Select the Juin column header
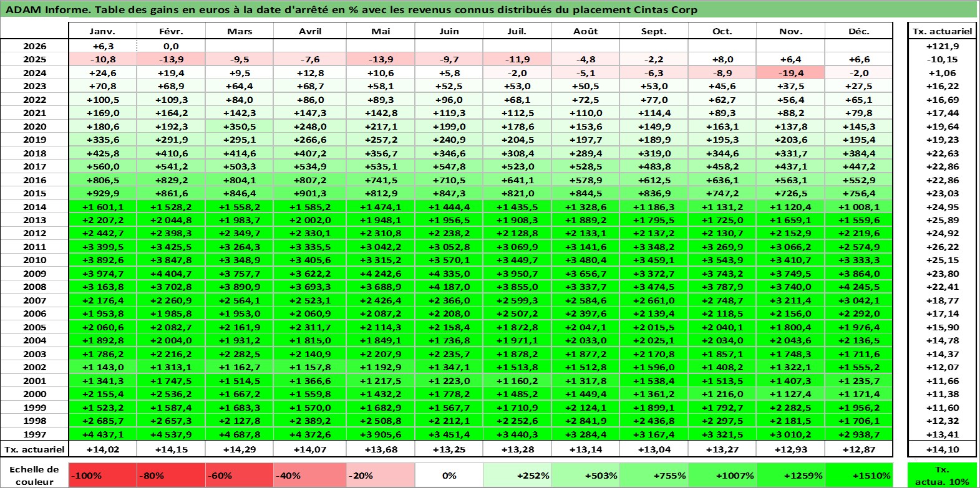 pyautogui.click(x=449, y=31)
